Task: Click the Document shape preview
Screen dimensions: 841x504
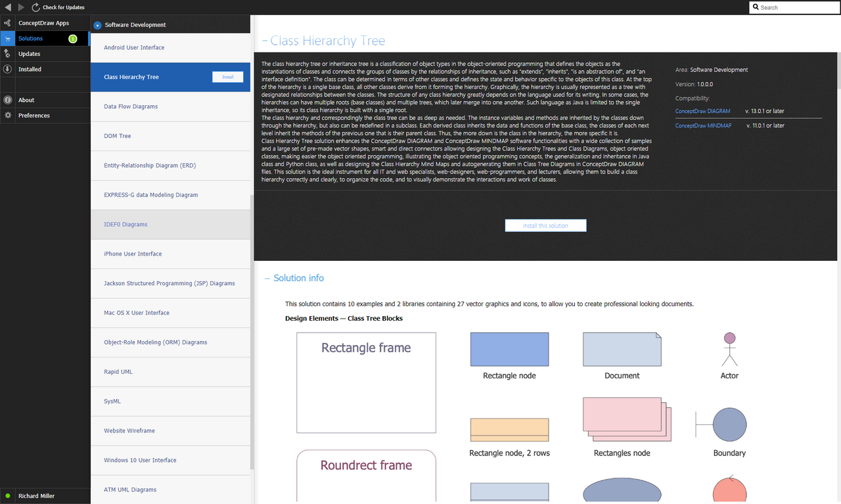Action: coord(622,349)
